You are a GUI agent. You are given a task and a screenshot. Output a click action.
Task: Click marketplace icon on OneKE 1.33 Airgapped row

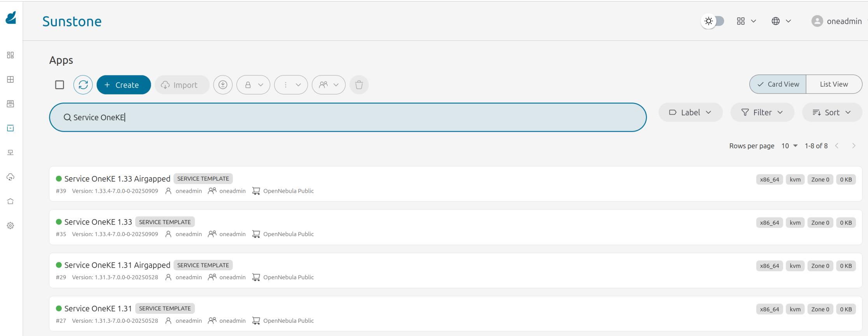pos(256,191)
